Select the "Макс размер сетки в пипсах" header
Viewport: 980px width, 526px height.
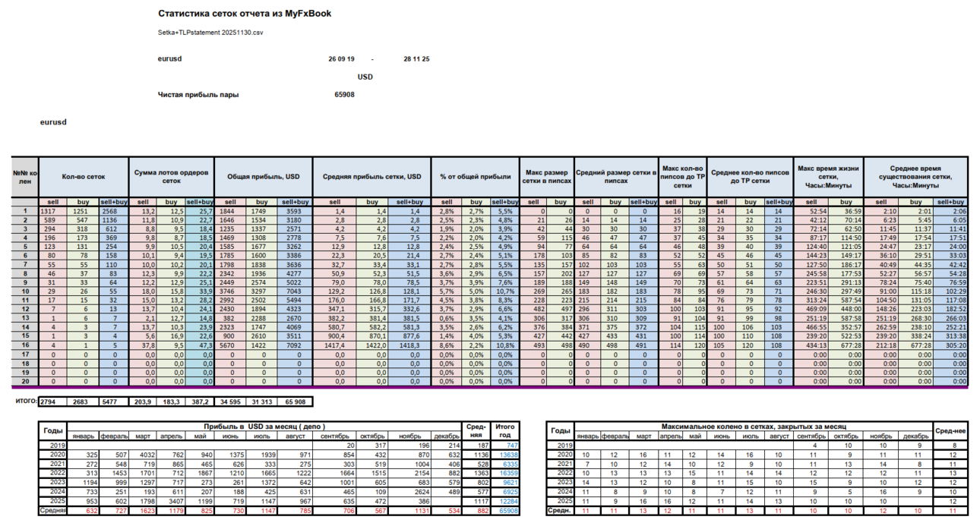(x=546, y=177)
